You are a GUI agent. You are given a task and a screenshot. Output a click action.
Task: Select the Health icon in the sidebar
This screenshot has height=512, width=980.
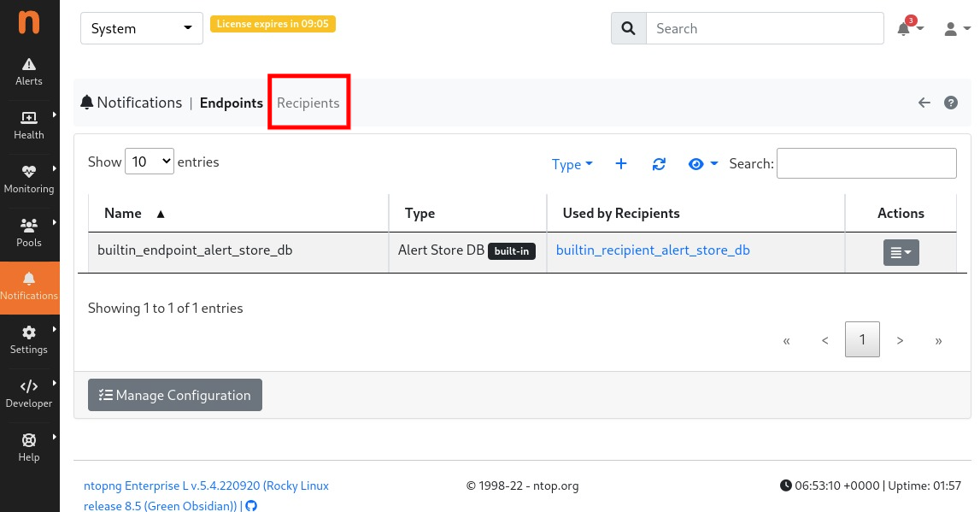(28, 125)
